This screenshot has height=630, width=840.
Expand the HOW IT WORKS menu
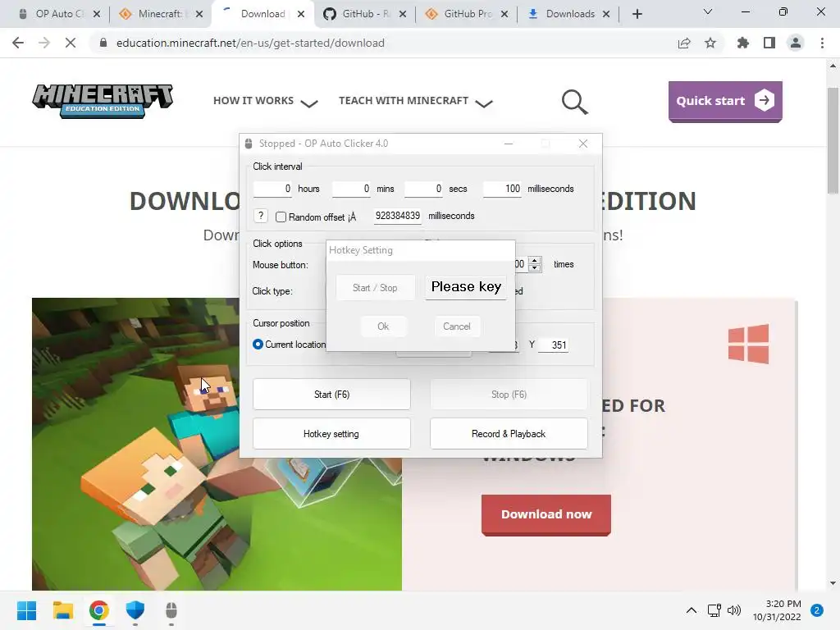click(x=265, y=101)
